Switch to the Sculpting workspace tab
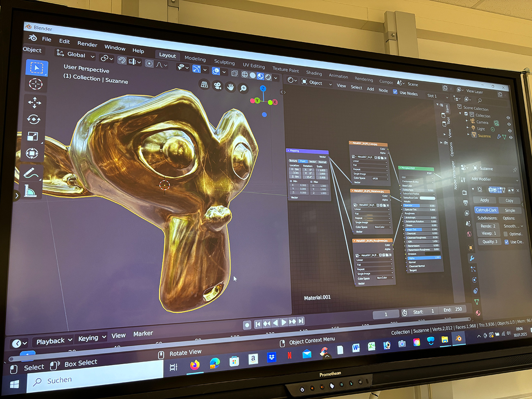532x399 pixels. click(x=224, y=62)
